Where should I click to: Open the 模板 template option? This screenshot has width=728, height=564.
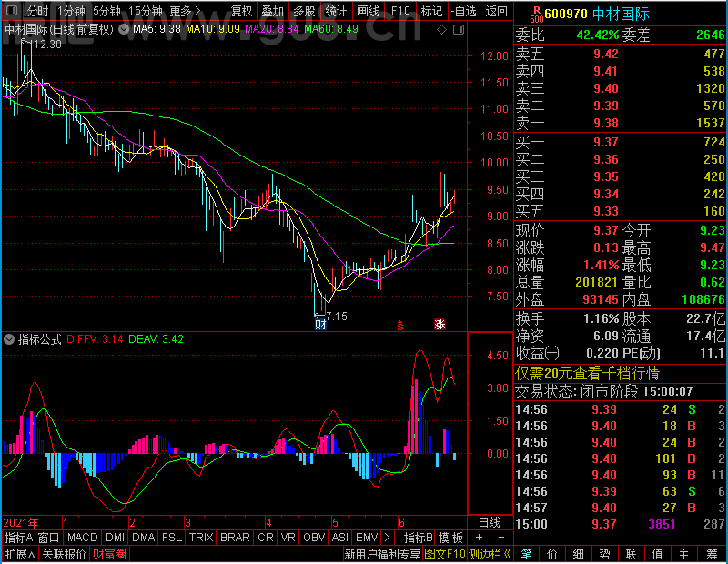450,538
